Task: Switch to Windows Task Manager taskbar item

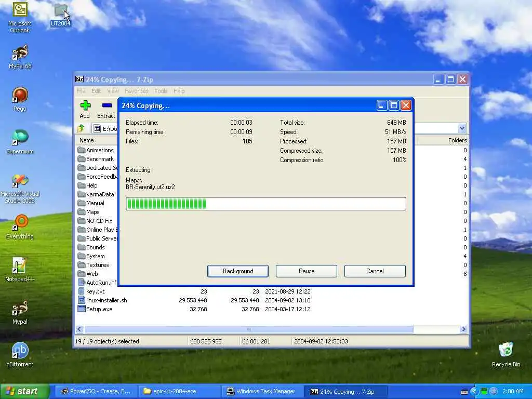Action: click(262, 392)
